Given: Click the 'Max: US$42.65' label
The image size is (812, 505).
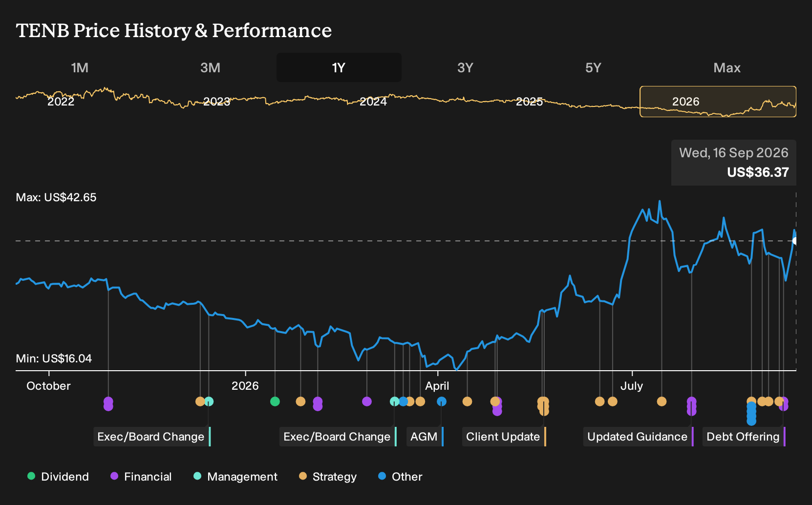Looking at the screenshot, I should (56, 197).
